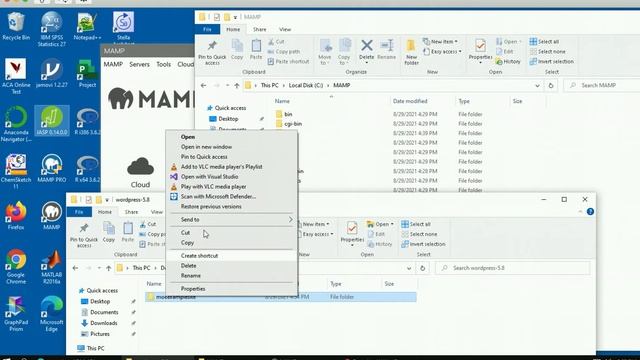Open File tab in wordpress-5.8 window
The image size is (640, 360).
[79, 212]
